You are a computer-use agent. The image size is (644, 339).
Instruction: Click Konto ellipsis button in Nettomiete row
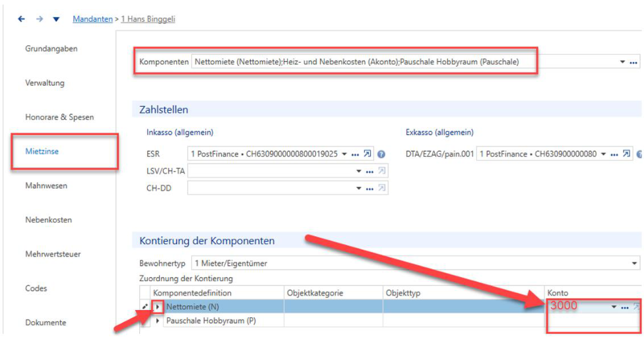[625, 307]
